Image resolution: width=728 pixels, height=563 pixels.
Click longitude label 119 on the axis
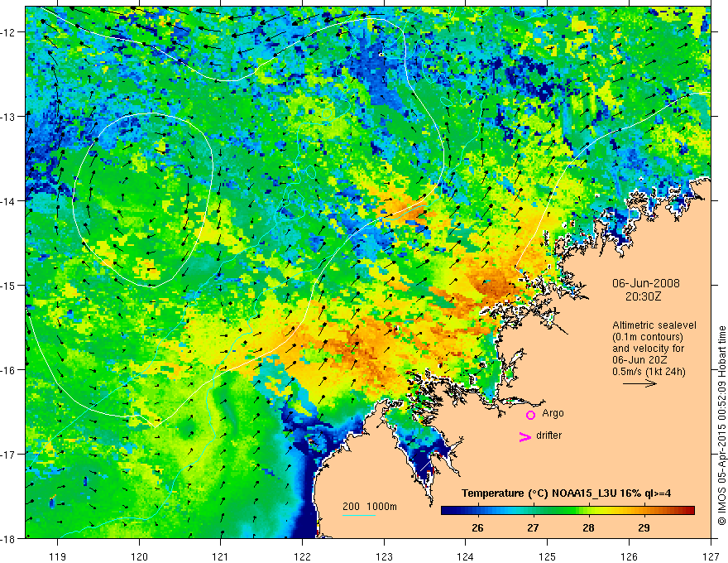click(58, 556)
